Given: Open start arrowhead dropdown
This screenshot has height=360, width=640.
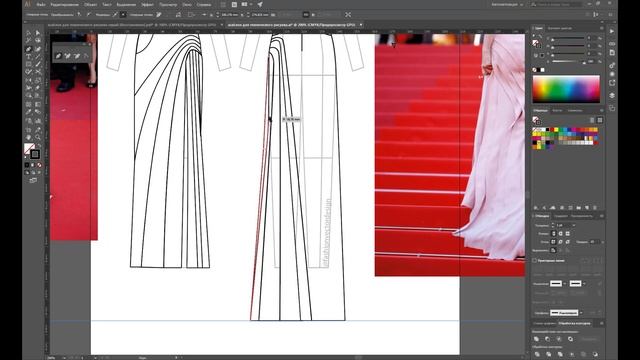Looking at the screenshot, I should [x=564, y=283].
